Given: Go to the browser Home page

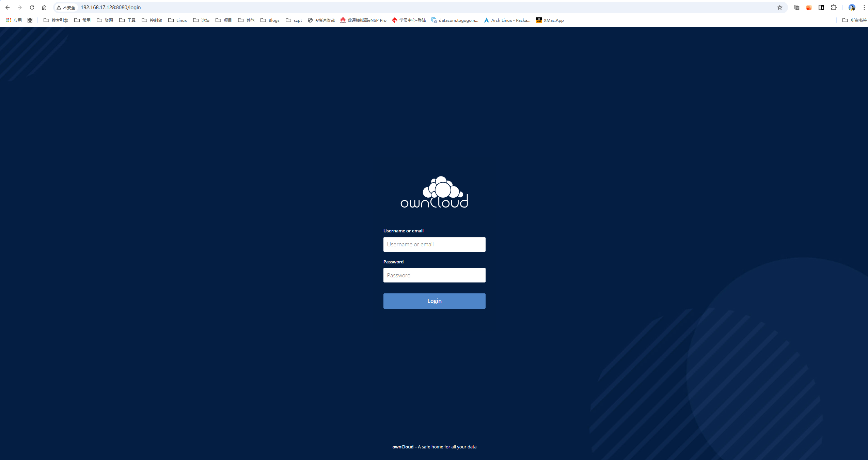Looking at the screenshot, I should point(44,7).
